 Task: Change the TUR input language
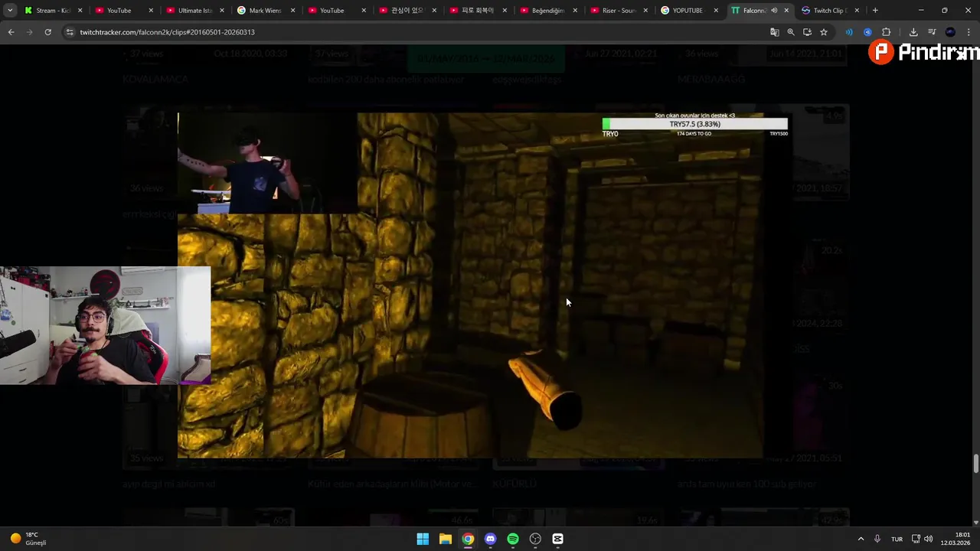[x=897, y=539]
